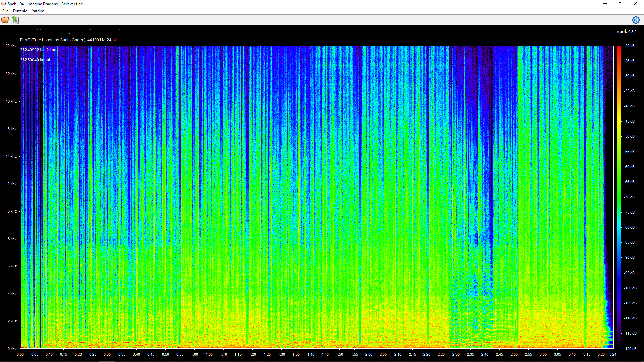Restore down the Spek window
The image size is (644, 362).
(x=620, y=4)
